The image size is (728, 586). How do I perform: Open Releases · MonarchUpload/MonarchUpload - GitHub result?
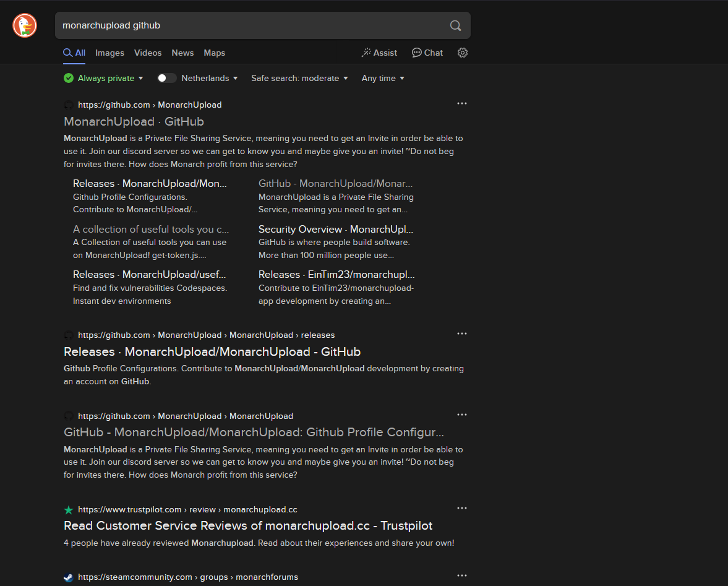(x=212, y=351)
